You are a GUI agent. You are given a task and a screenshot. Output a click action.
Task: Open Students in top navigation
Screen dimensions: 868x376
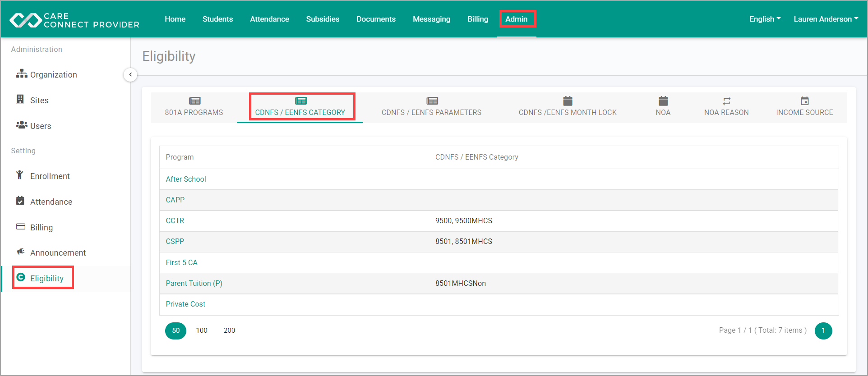tap(217, 19)
